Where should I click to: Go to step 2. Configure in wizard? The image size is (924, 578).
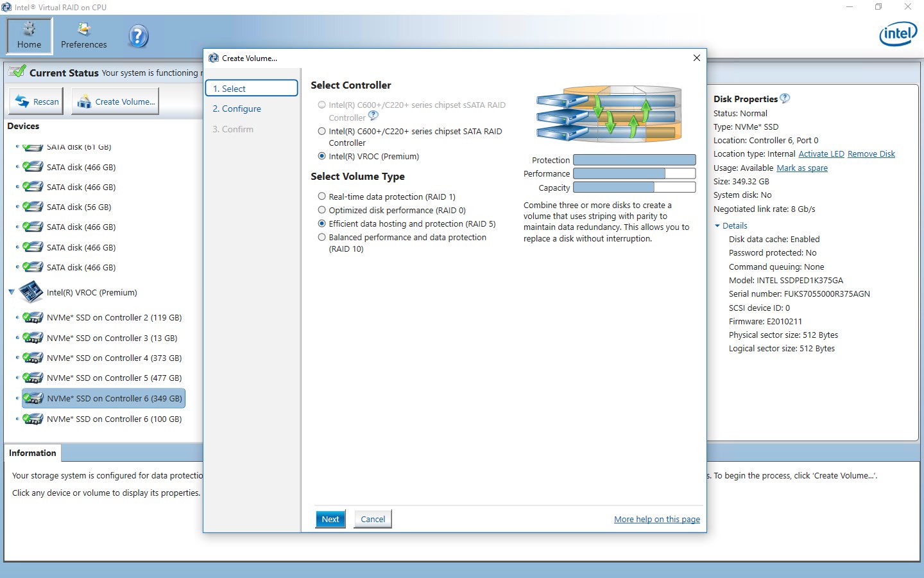coord(237,109)
